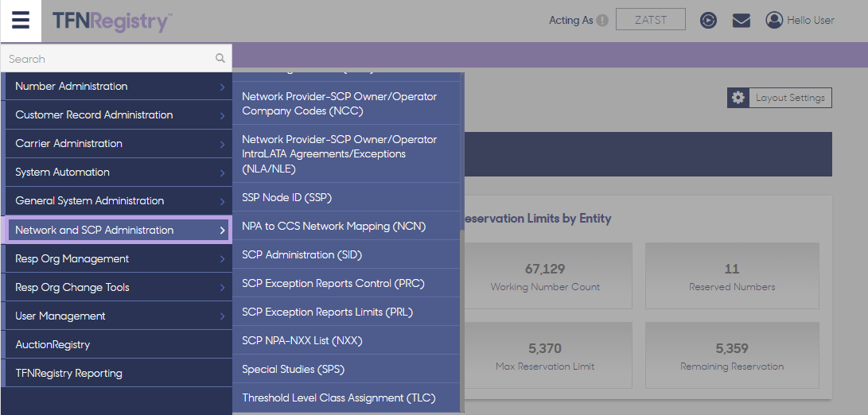Open the Number Administration menu
The width and height of the screenshot is (868, 415).
pos(119,87)
